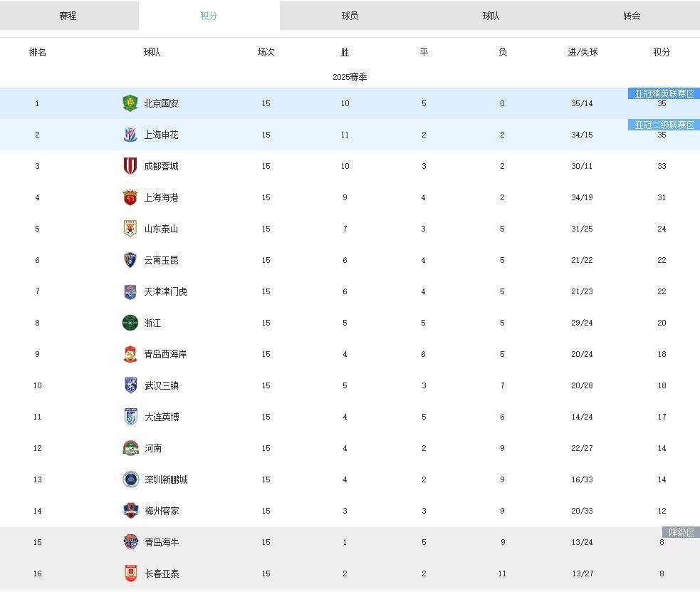
Task: Open the 球员 tab
Action: point(350,16)
